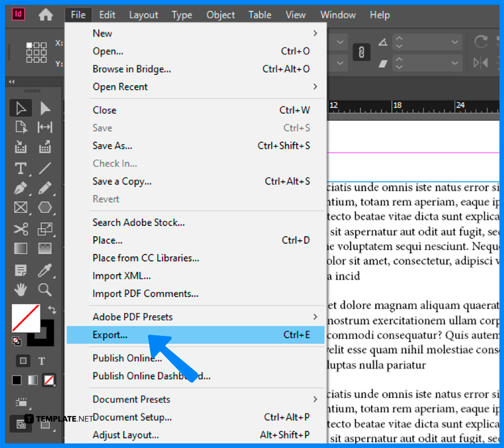Expand the New submenu

(x=102, y=33)
